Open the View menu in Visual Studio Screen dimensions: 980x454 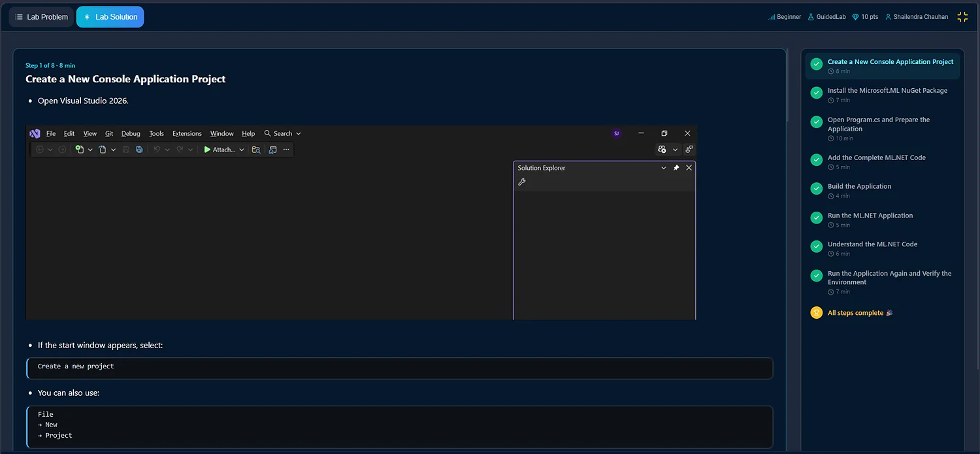point(90,133)
